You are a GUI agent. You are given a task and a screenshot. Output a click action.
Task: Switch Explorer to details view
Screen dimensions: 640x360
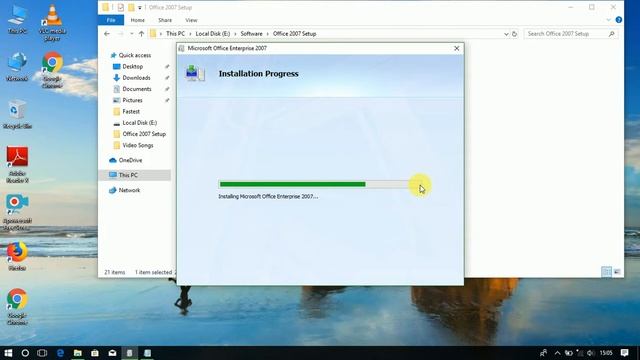point(607,272)
